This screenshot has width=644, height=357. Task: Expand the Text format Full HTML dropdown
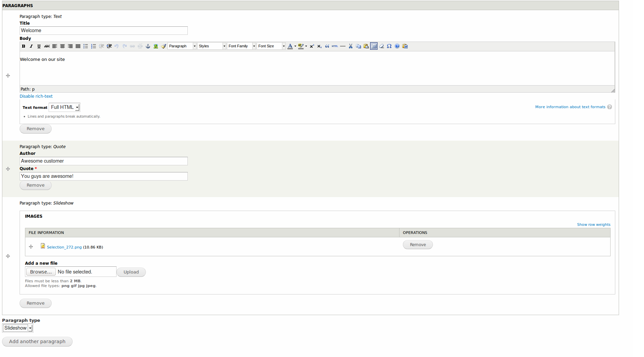tap(65, 107)
